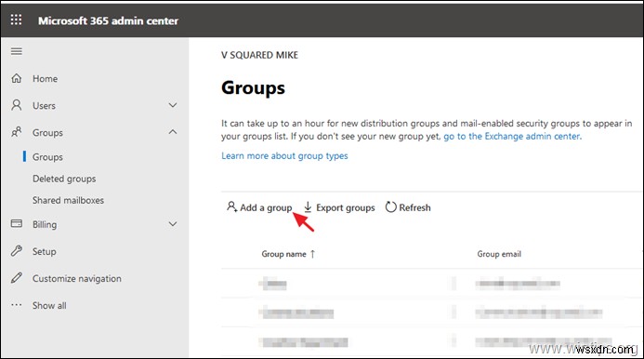This screenshot has height=359, width=644.
Task: Collapse the Groups section chevron
Action: pos(173,132)
